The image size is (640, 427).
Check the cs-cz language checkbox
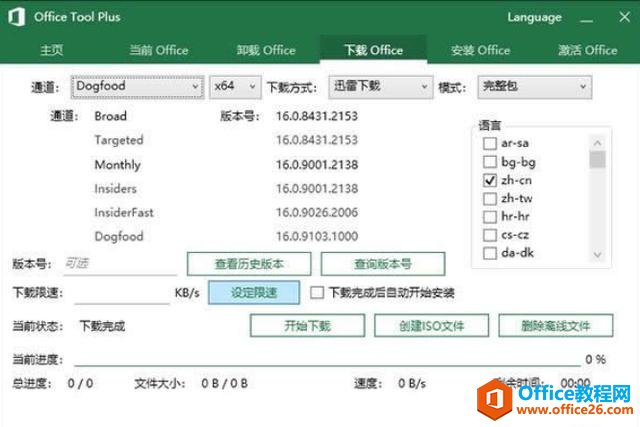490,235
